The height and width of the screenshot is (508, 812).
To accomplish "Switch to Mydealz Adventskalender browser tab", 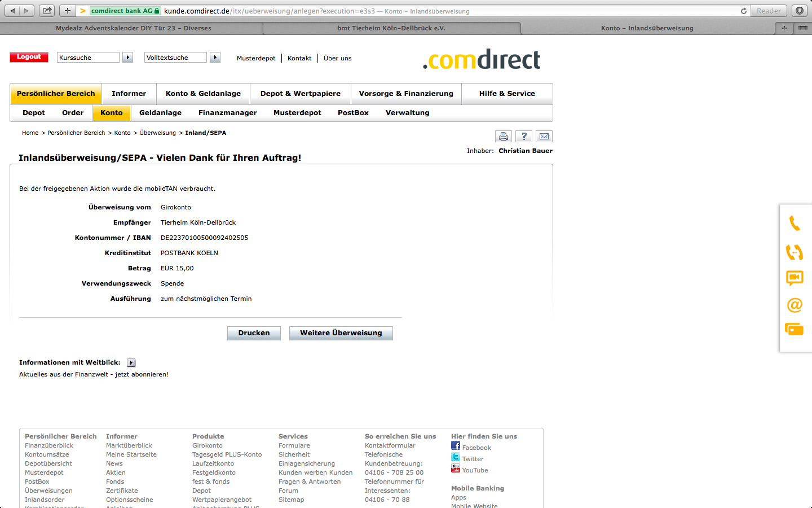I will (134, 28).
